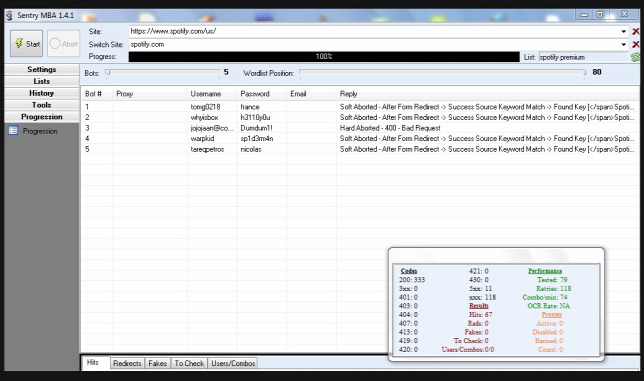This screenshot has width=644, height=381.
Task: Click the '5xx: 11' code count
Action: click(x=481, y=289)
